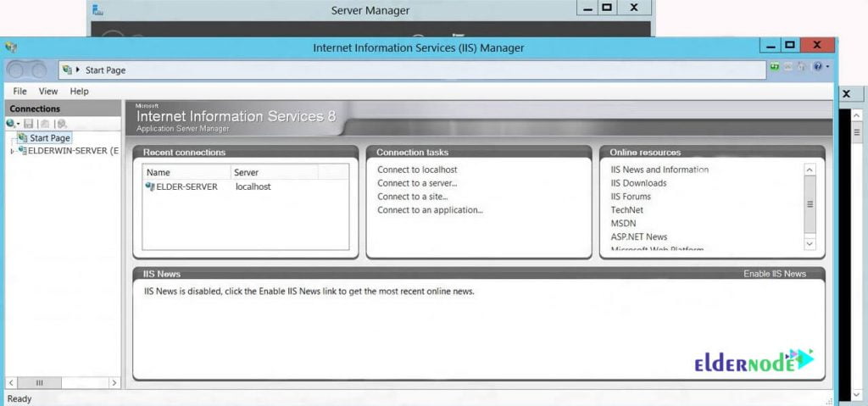
Task: Click the Server Manager title bar icon
Action: coord(98,9)
